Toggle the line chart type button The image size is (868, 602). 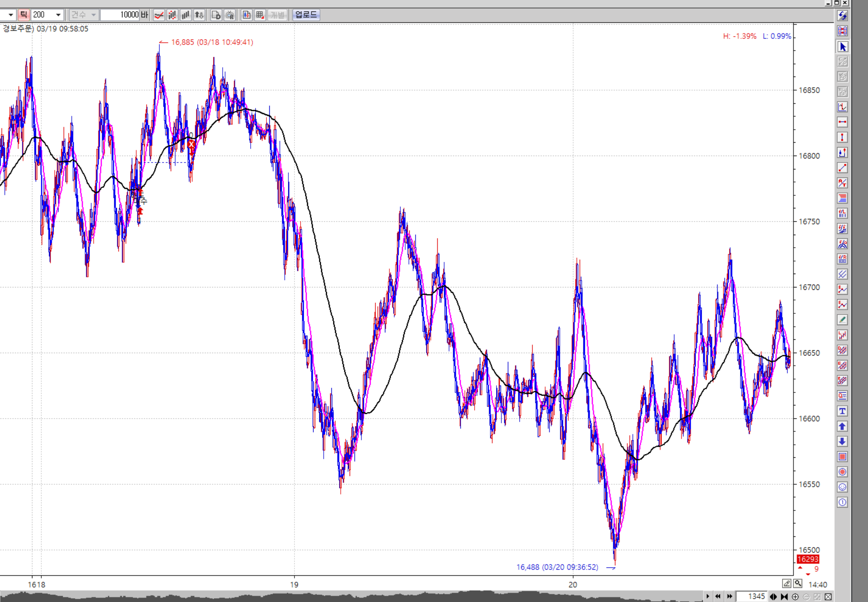pos(159,15)
